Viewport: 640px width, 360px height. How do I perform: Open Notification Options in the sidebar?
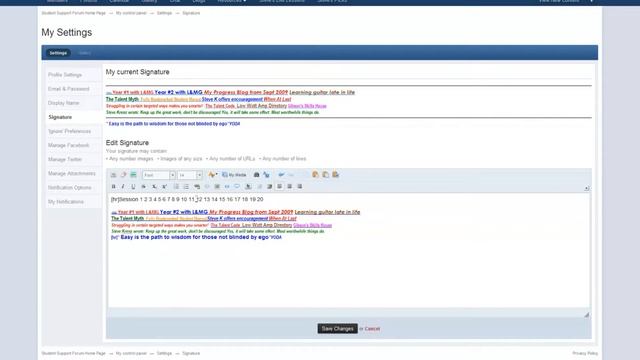pos(69,188)
